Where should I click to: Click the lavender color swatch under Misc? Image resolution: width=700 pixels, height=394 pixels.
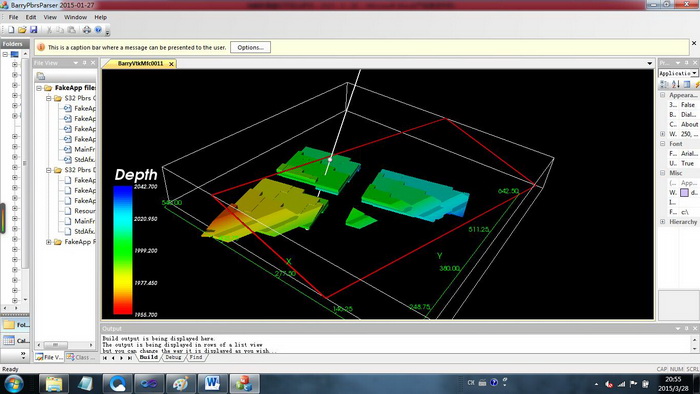point(684,193)
